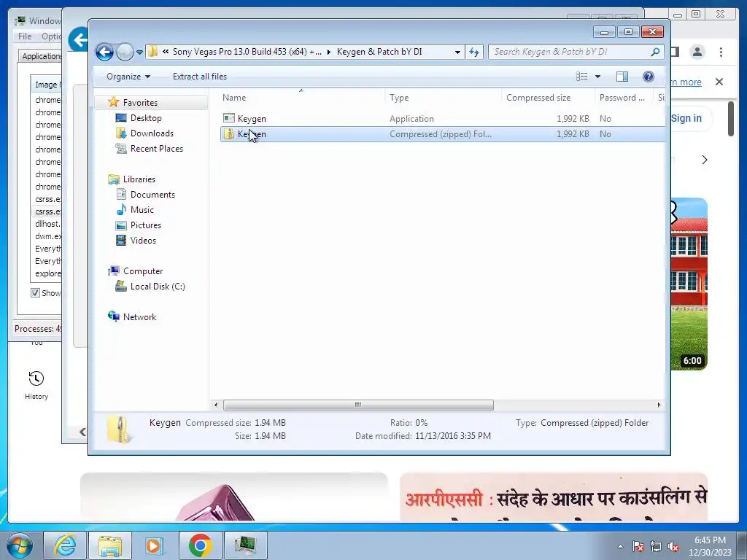
Task: Show hidden tray icons arrow
Action: [x=620, y=546]
